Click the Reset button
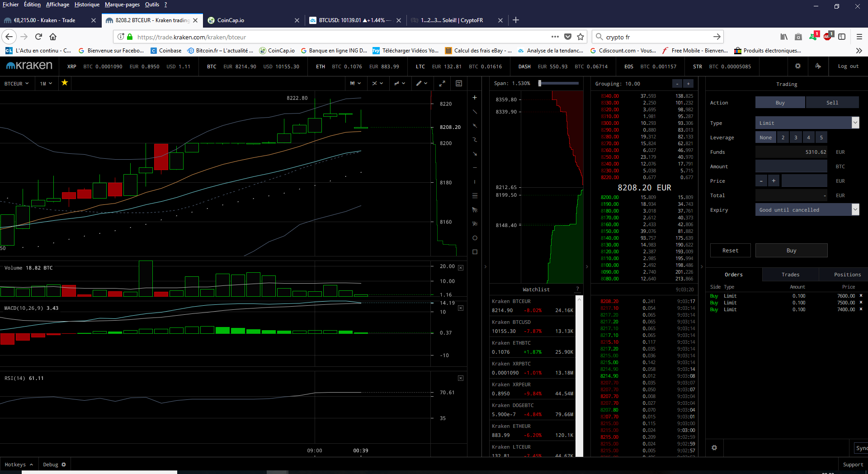Viewport: 868px width, 474px height. 730,251
